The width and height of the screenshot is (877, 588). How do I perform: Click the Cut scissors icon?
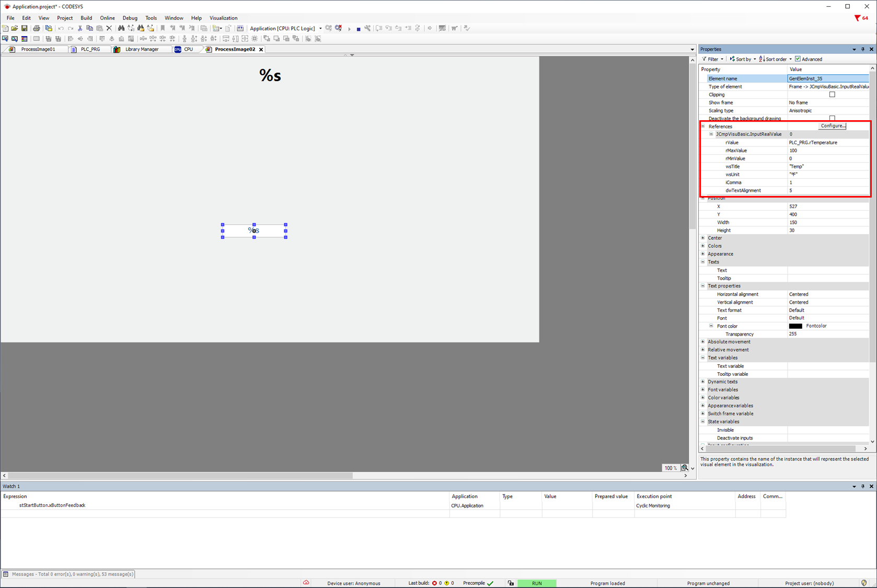(x=80, y=28)
